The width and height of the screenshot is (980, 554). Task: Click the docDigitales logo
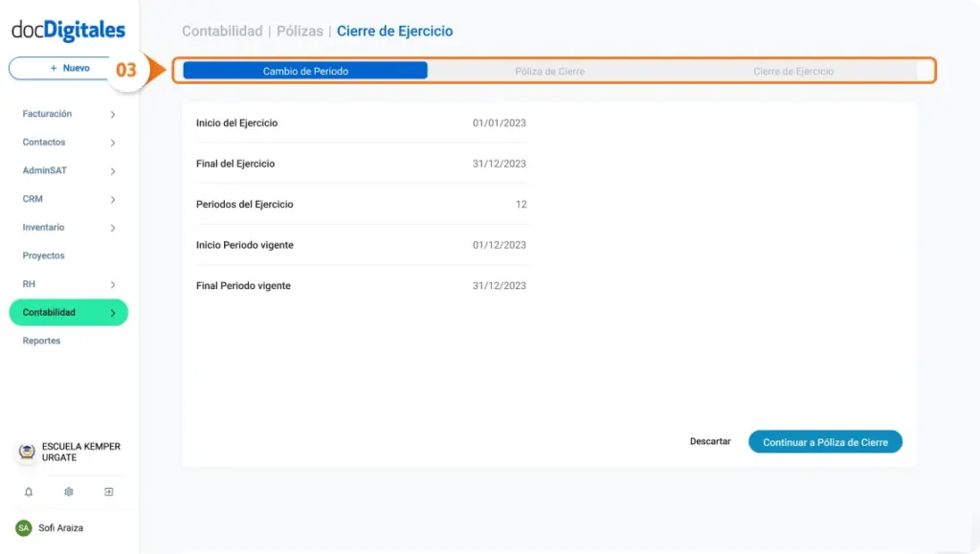pos(67,30)
